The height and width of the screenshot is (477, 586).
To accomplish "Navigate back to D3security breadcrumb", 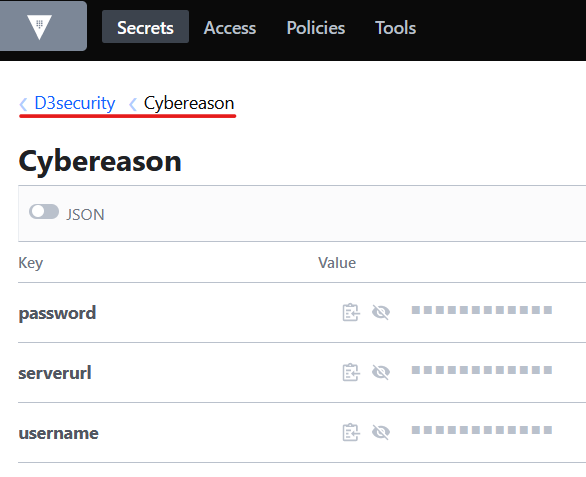I will (x=75, y=103).
